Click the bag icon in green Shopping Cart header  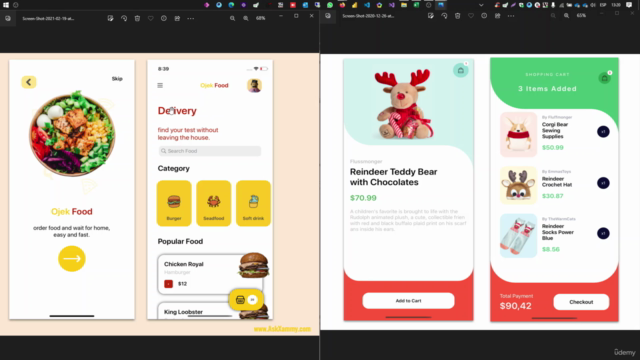604,78
